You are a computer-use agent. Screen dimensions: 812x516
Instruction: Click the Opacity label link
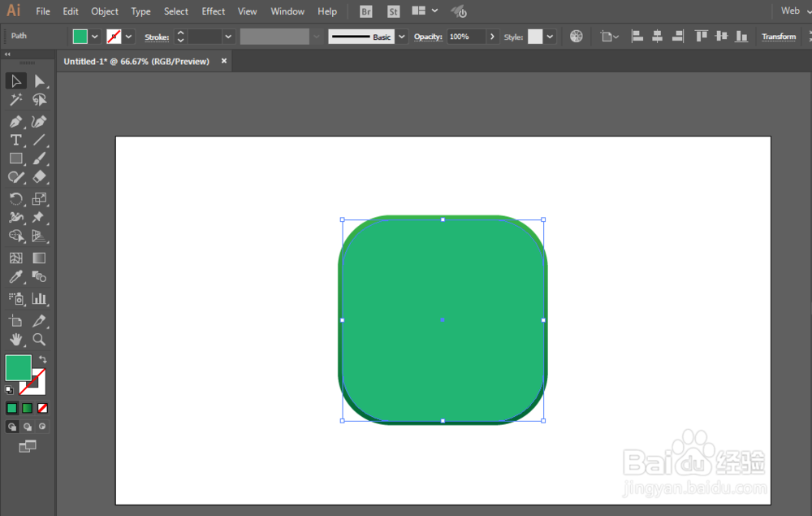point(428,37)
